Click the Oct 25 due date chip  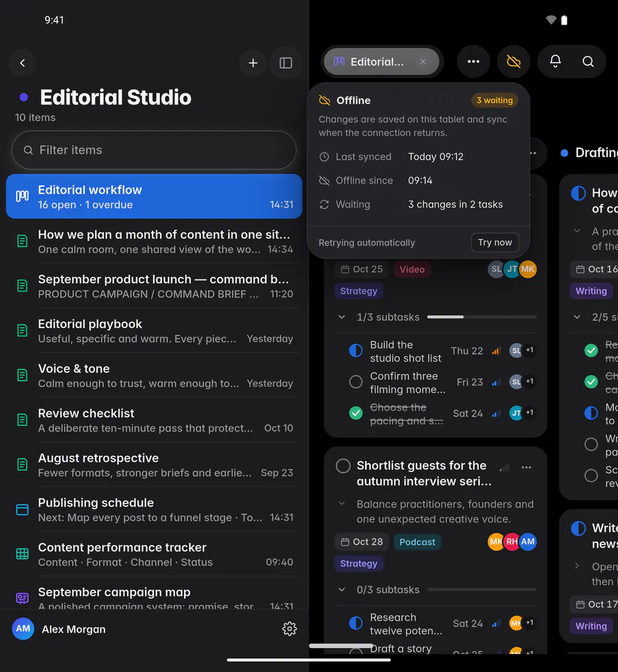(x=362, y=269)
